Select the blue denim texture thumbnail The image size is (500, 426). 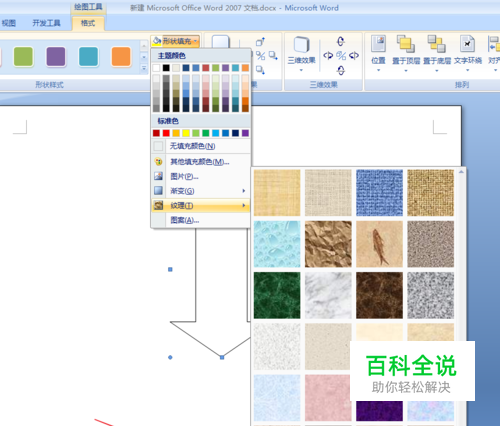tap(379, 193)
